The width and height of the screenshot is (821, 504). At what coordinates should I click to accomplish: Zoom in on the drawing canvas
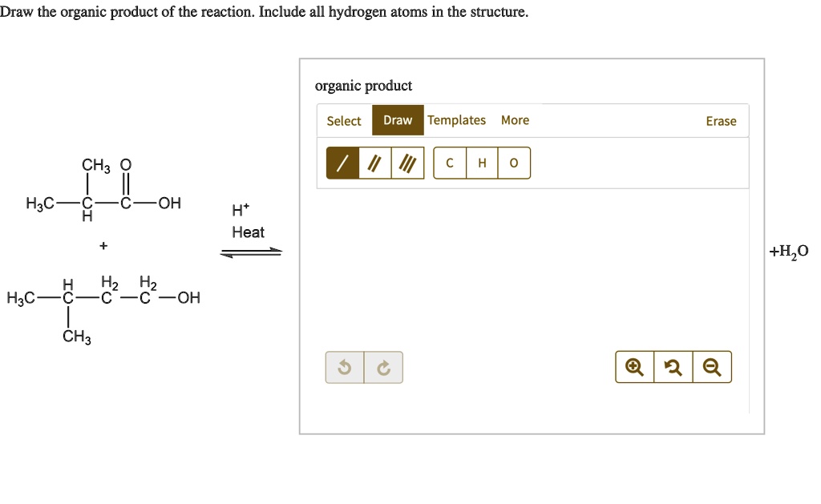tap(633, 366)
